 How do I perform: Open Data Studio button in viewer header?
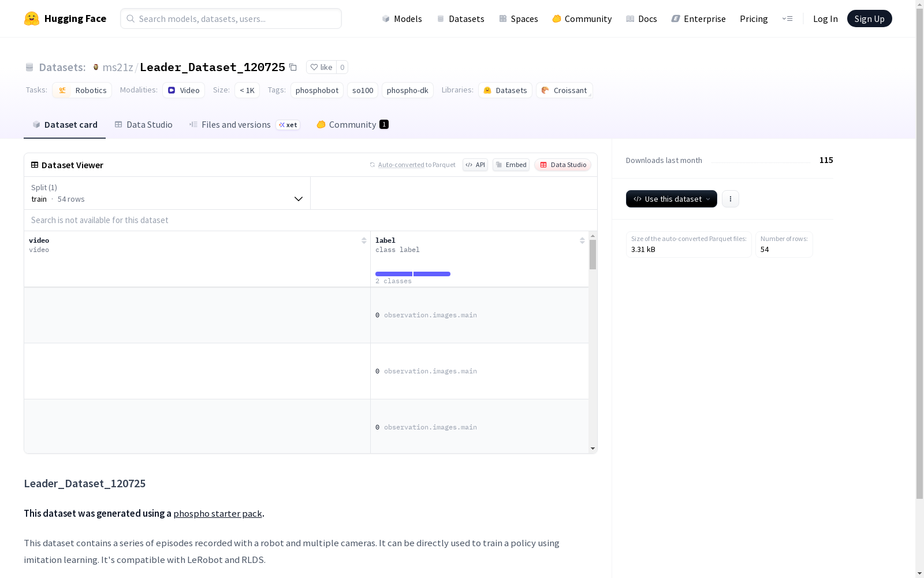(x=563, y=165)
